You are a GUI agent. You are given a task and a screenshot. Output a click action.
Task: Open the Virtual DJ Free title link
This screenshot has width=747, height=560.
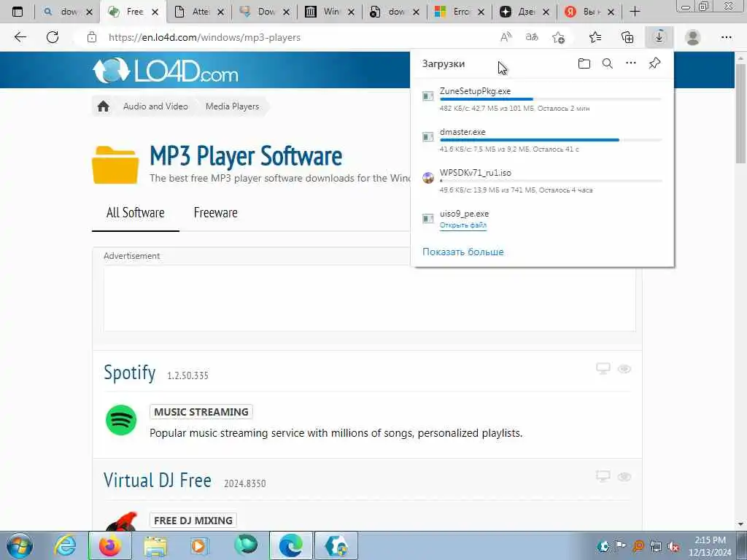(x=158, y=480)
